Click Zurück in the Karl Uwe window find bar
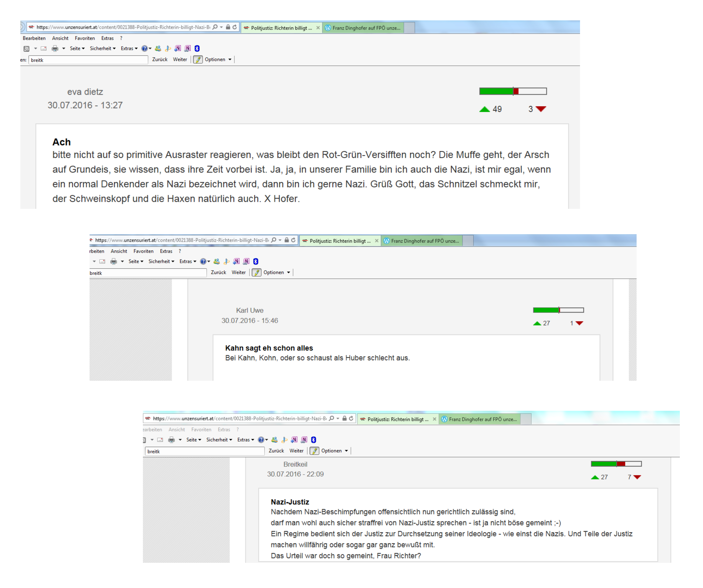Image resolution: width=703 pixels, height=588 pixels. 218,273
